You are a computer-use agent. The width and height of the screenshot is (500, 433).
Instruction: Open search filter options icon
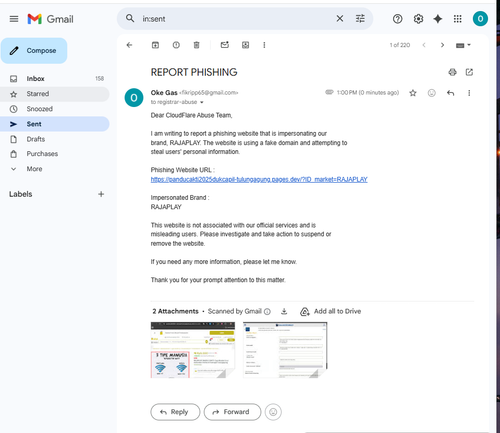pyautogui.click(x=360, y=19)
